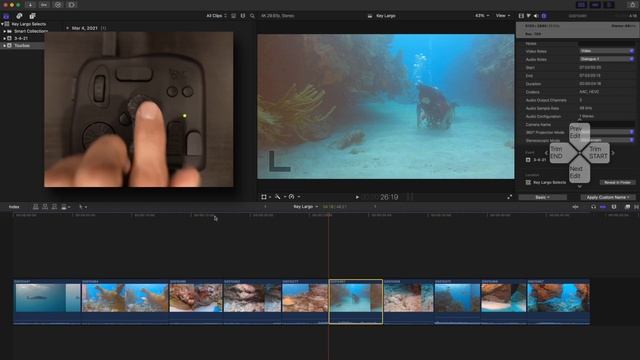
Task: Enter fullscreen viewer with arrows icon
Action: 509,197
